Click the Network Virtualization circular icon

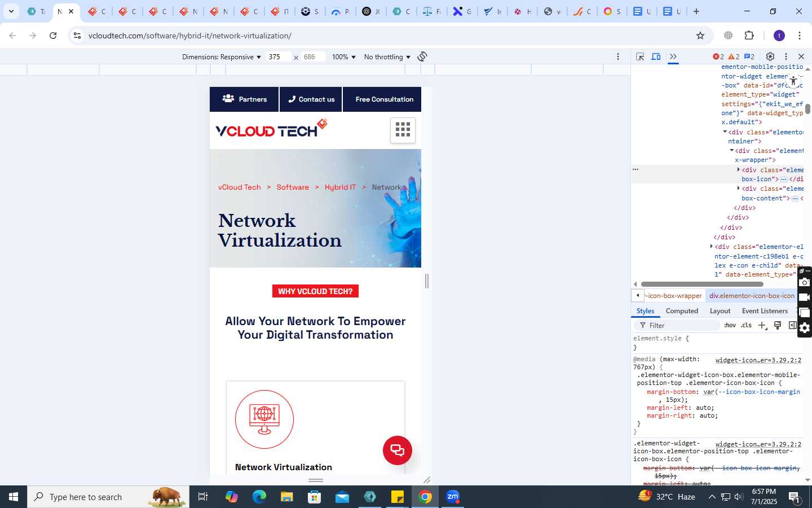264,419
